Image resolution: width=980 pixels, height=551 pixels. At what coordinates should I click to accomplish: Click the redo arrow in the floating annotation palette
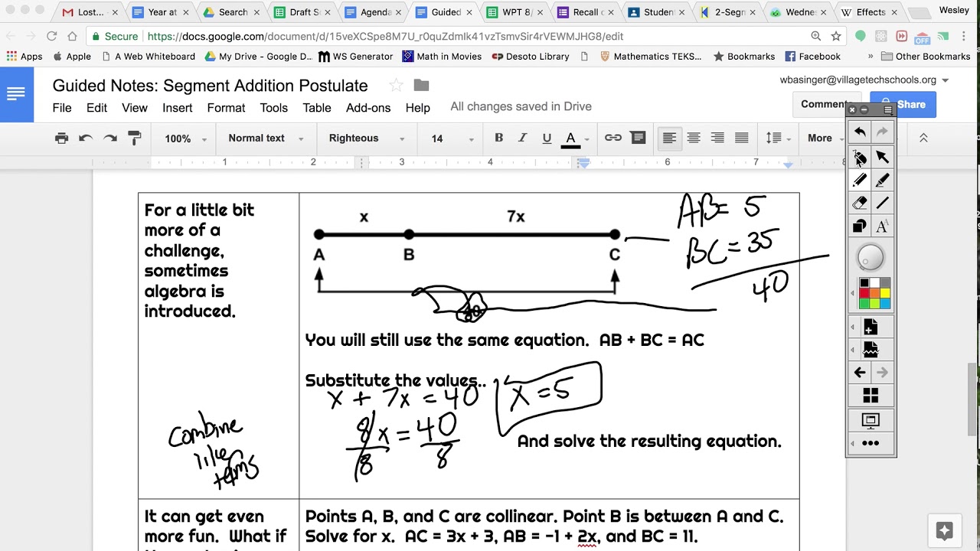(882, 132)
